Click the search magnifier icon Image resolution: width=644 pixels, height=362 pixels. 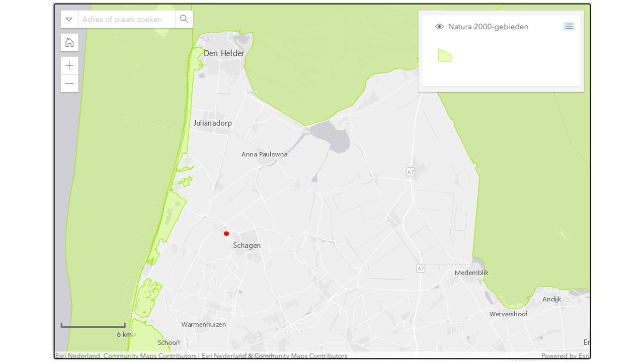[184, 20]
